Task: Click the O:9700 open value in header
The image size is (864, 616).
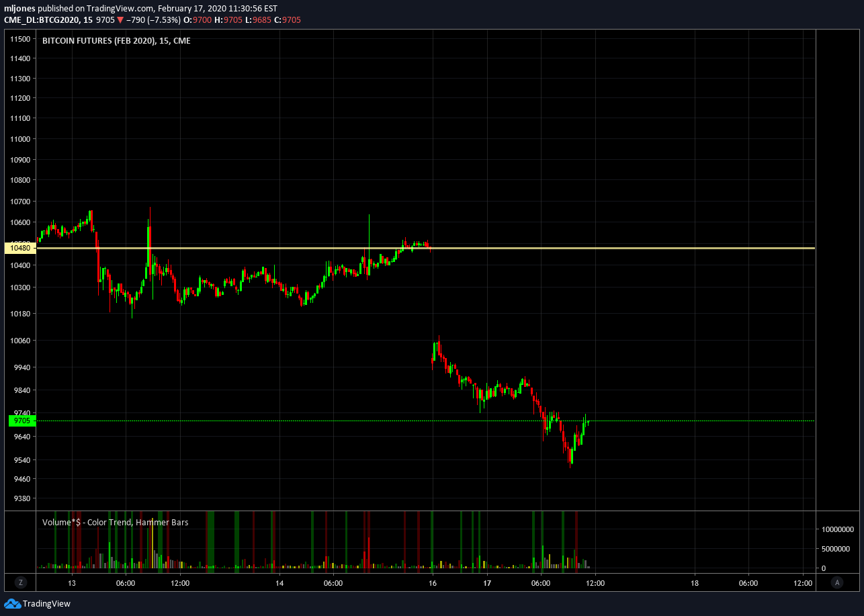Action: 198,19
